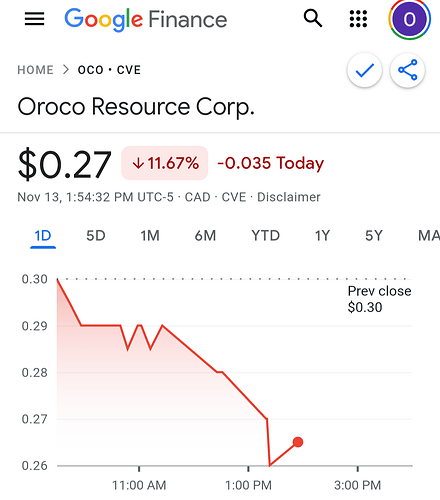The height and width of the screenshot is (500, 440).
Task: Open the hamburger main menu
Action: tap(34, 19)
